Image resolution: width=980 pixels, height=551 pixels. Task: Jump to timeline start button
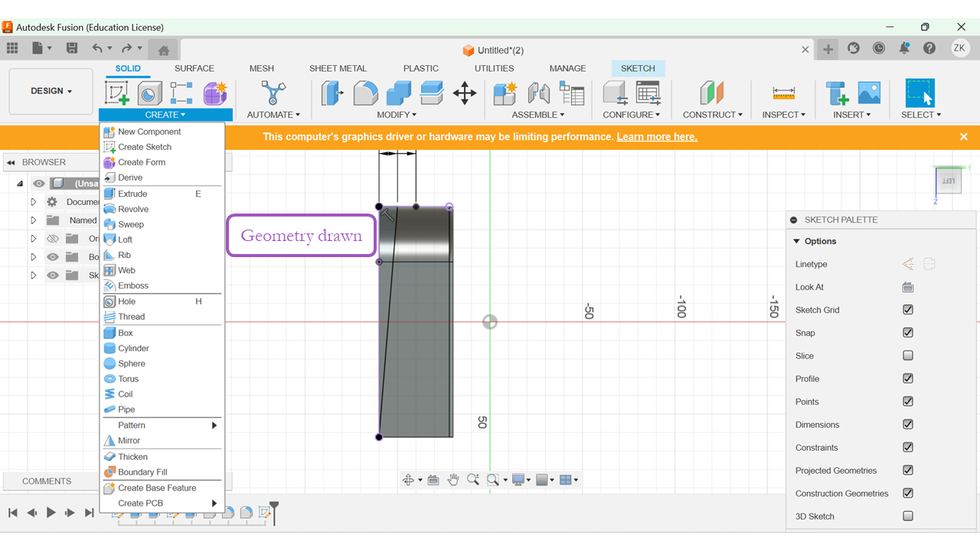click(13, 513)
